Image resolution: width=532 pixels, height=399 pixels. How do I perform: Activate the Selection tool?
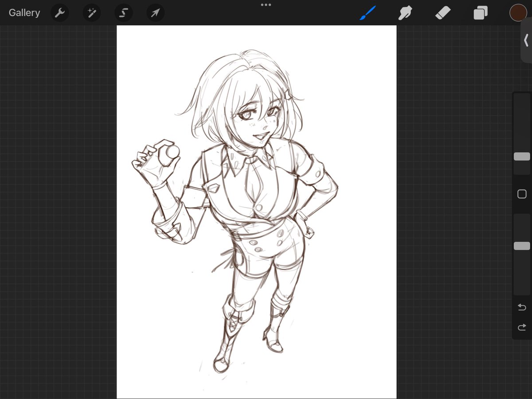pos(124,13)
